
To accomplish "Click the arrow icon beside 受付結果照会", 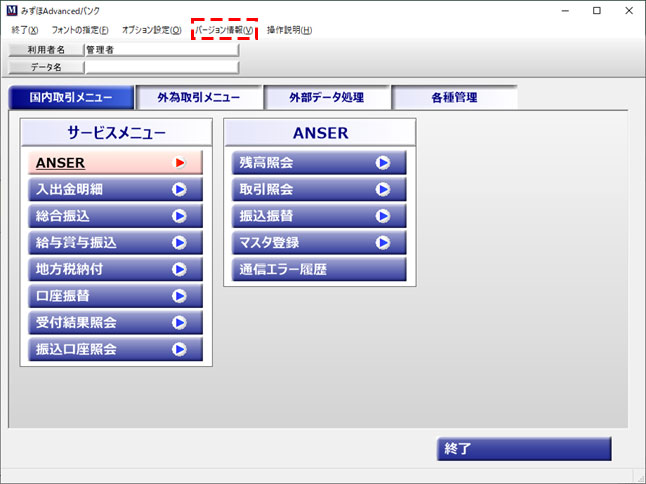I will (x=179, y=323).
